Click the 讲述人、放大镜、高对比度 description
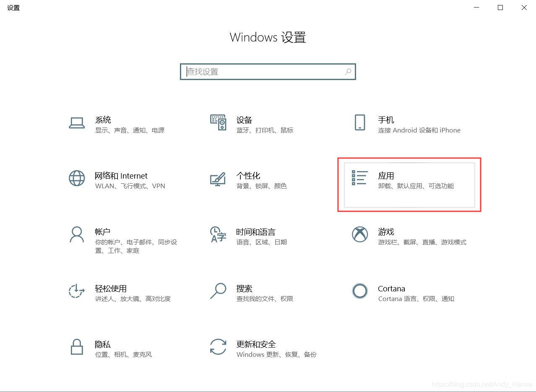 click(133, 299)
